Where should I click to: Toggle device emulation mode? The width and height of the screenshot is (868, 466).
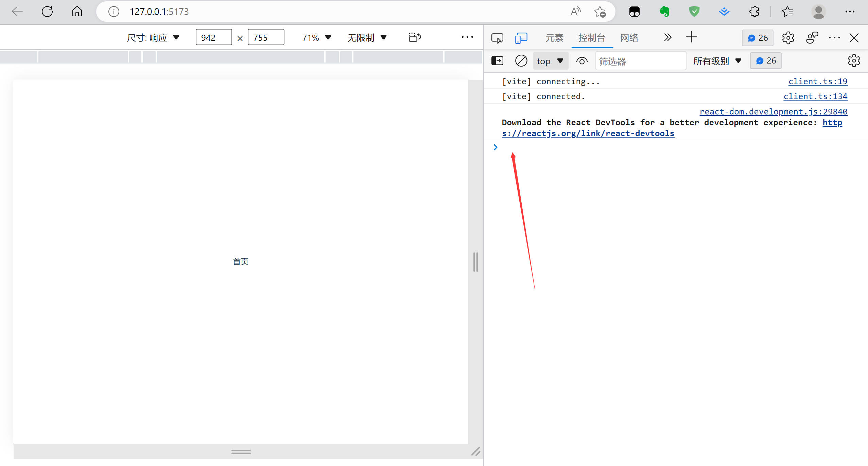521,38
